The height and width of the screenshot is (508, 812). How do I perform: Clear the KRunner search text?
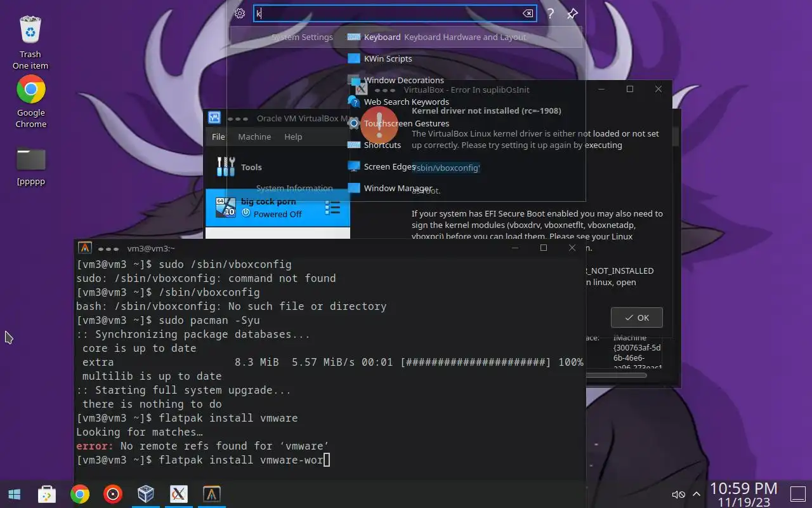coord(527,13)
